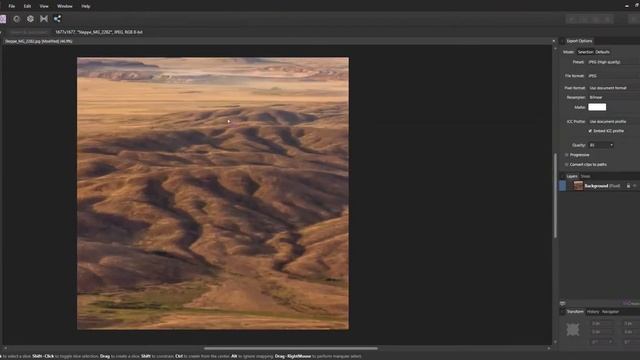640x360 pixels.
Task: Select the Background layer row
Action: (600, 186)
